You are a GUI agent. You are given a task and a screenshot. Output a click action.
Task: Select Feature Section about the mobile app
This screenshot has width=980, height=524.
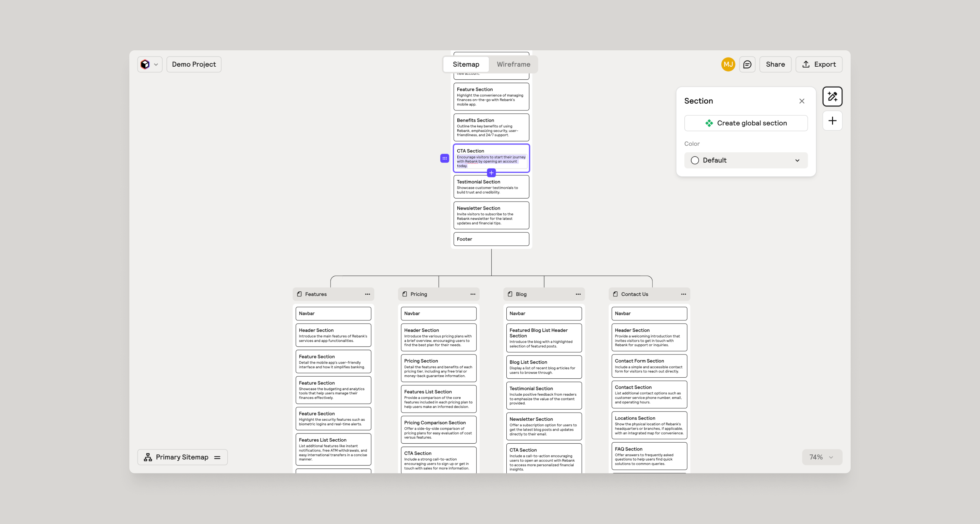point(333,362)
